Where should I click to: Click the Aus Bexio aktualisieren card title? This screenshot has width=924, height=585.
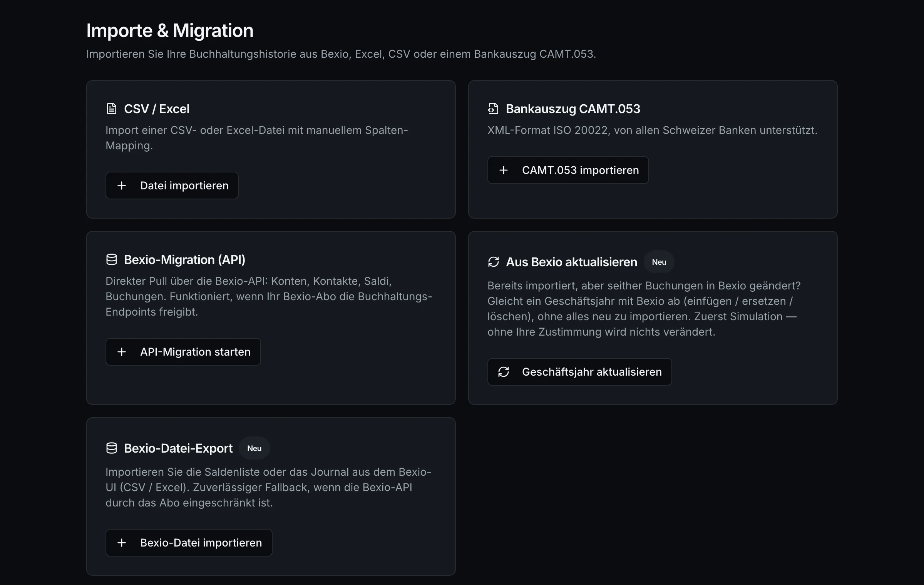point(571,262)
